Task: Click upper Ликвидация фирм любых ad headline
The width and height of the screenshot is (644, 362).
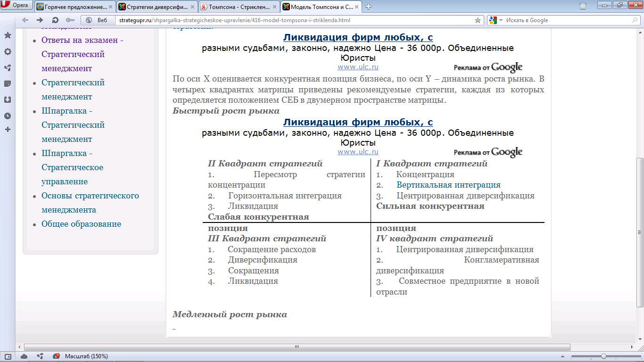Action: pos(358,38)
